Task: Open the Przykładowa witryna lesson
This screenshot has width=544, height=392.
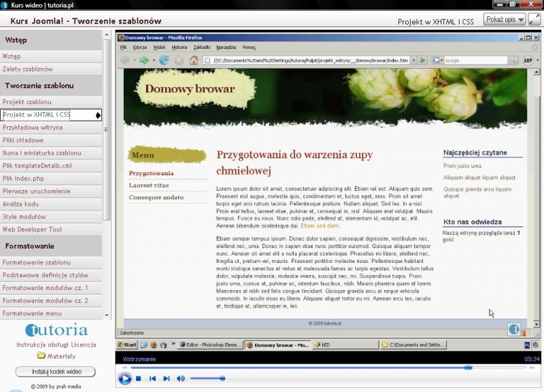Action: click(x=33, y=128)
